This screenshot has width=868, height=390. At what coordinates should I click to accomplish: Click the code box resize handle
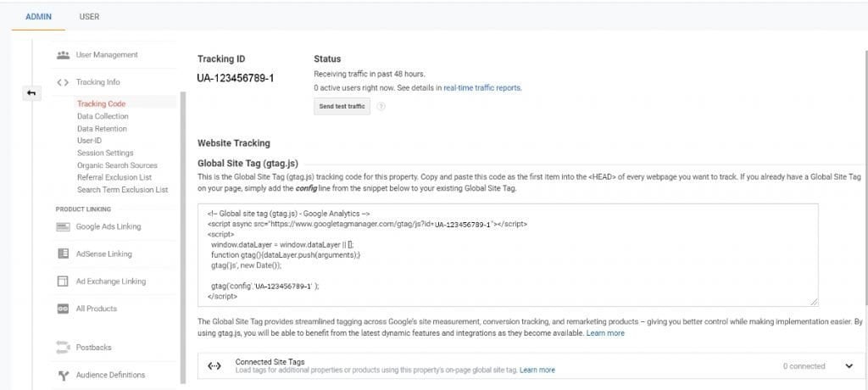813,301
